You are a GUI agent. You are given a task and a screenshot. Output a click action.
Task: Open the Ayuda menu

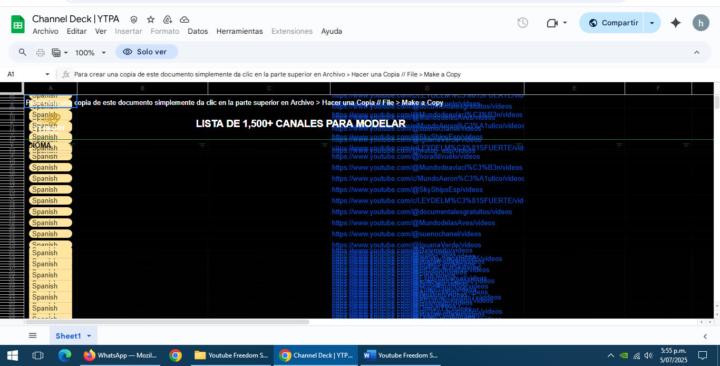pyautogui.click(x=331, y=31)
